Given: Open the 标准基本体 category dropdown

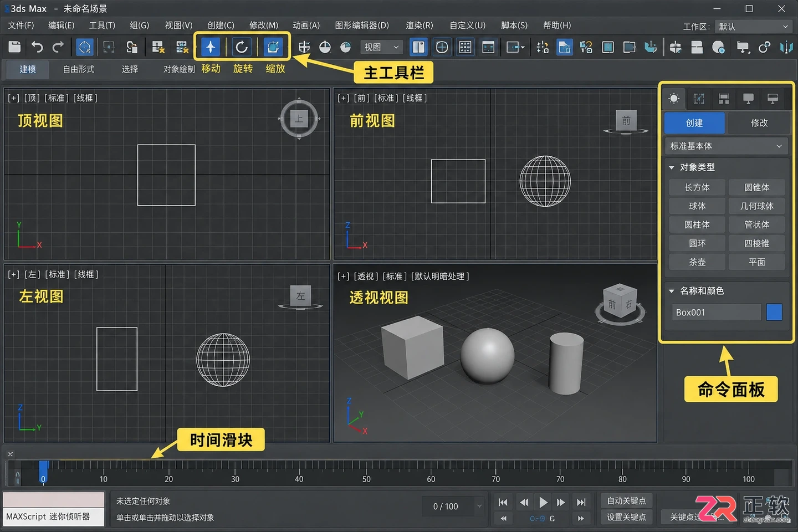Looking at the screenshot, I should [x=726, y=146].
